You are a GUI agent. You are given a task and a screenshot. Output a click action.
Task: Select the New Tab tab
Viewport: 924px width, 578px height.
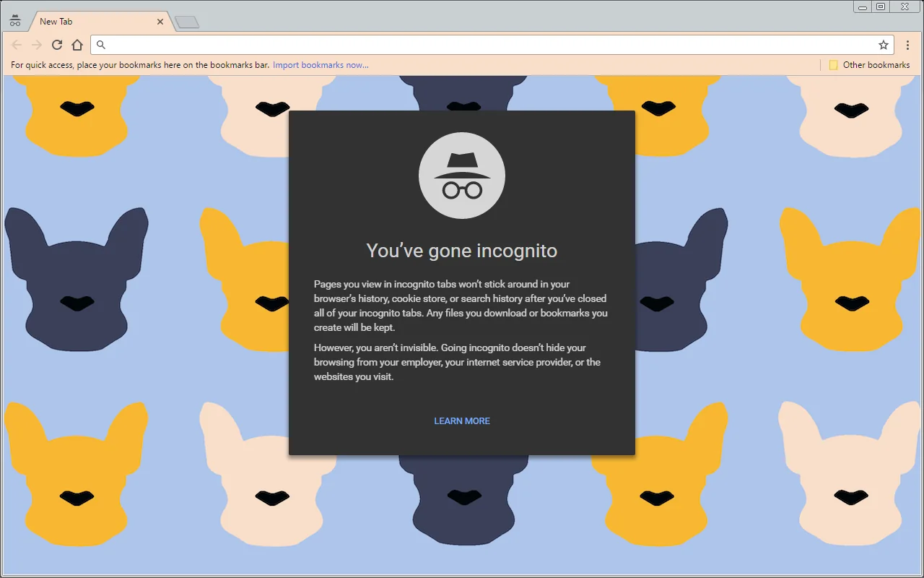[100, 22]
